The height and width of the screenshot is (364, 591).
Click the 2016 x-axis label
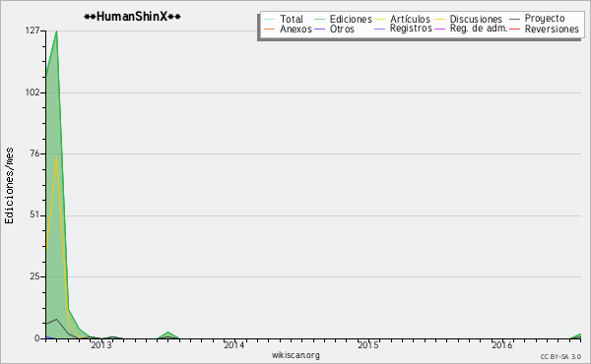click(501, 345)
